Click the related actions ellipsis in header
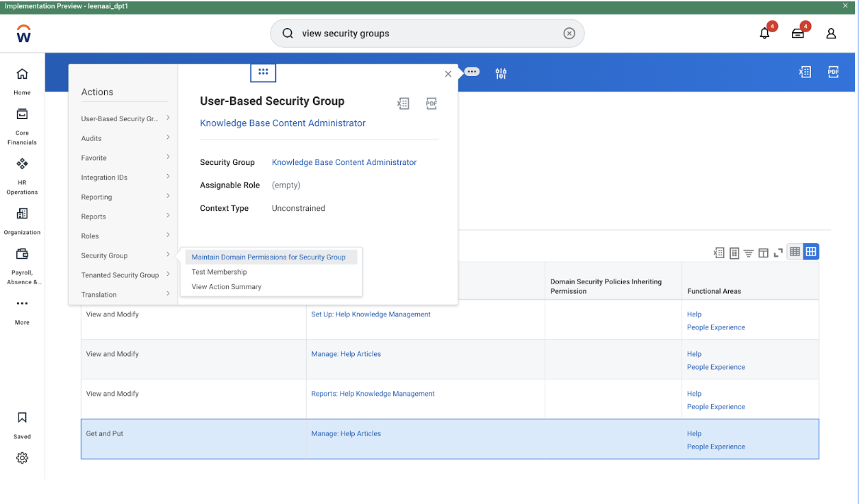The height and width of the screenshot is (504, 859). 472,72
